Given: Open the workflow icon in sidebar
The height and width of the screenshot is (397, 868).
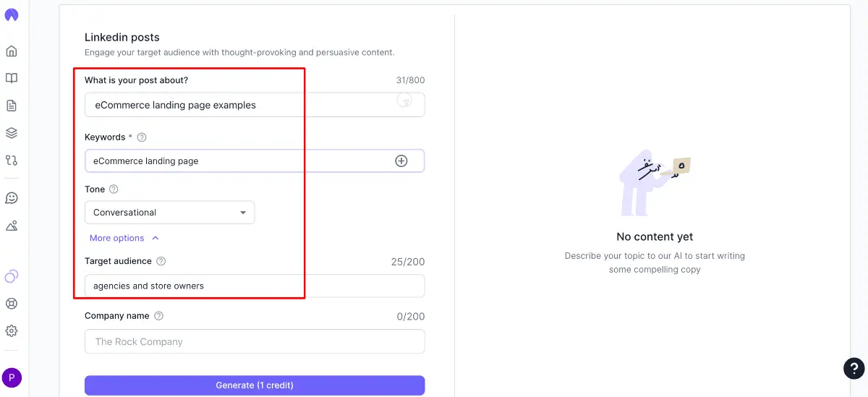Looking at the screenshot, I should tap(12, 160).
